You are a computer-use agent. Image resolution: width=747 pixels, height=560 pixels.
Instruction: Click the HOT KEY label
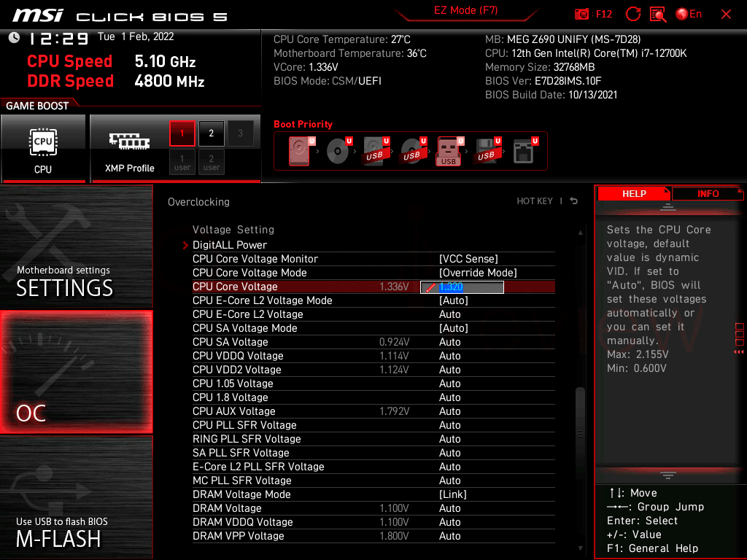pyautogui.click(x=535, y=201)
